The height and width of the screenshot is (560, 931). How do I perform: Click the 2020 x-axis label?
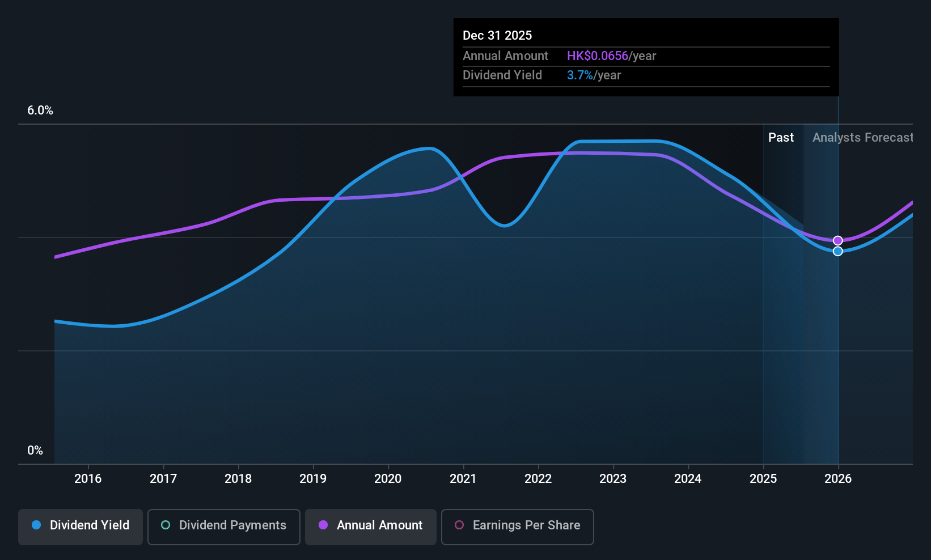click(388, 479)
